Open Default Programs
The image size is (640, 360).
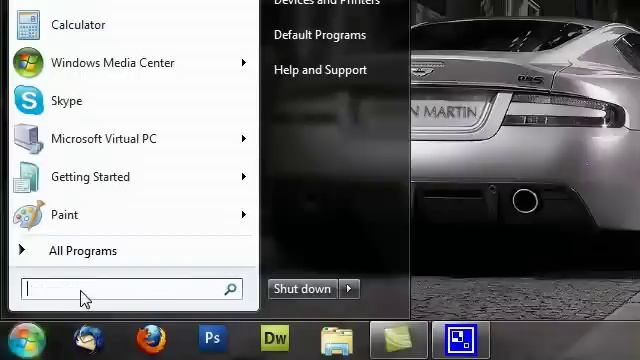point(320,35)
